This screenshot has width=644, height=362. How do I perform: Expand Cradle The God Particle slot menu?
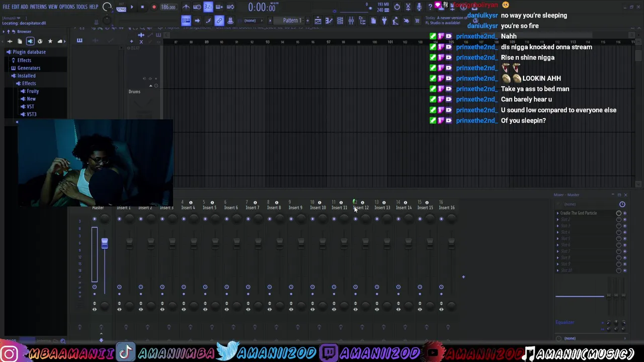(557, 213)
